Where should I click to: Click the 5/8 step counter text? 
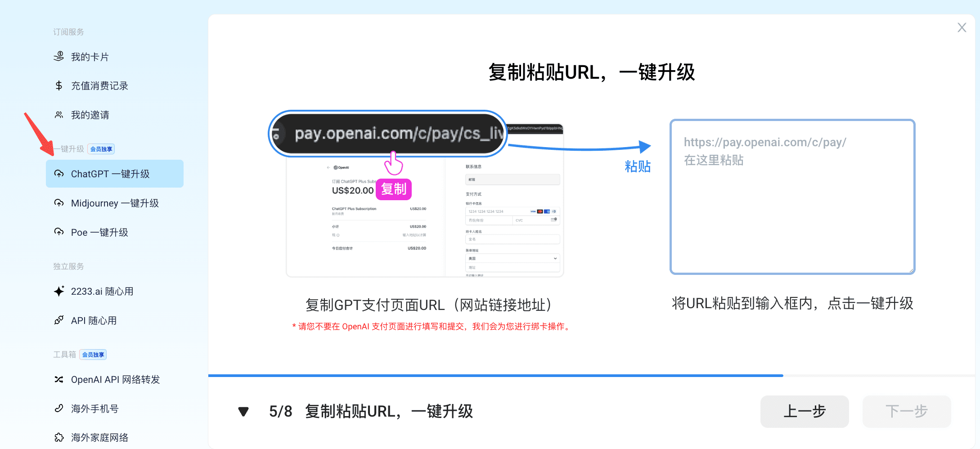tap(281, 411)
